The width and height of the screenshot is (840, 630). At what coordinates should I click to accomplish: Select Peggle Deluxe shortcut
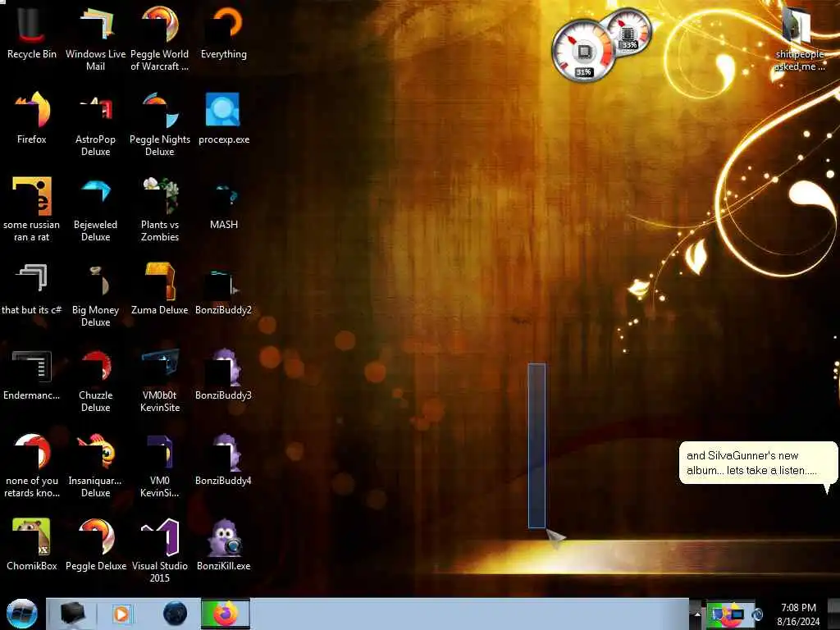point(95,545)
